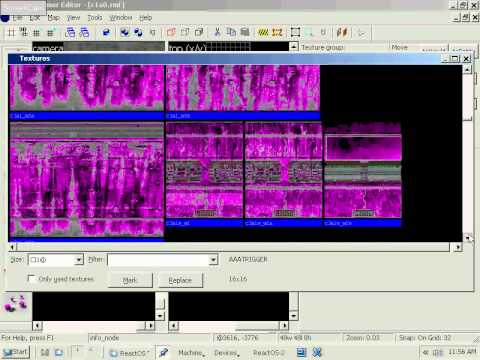The width and height of the screenshot is (480, 360).
Task: Open dropdown arrow beside top (x/y) view label
Action: (x=293, y=47)
